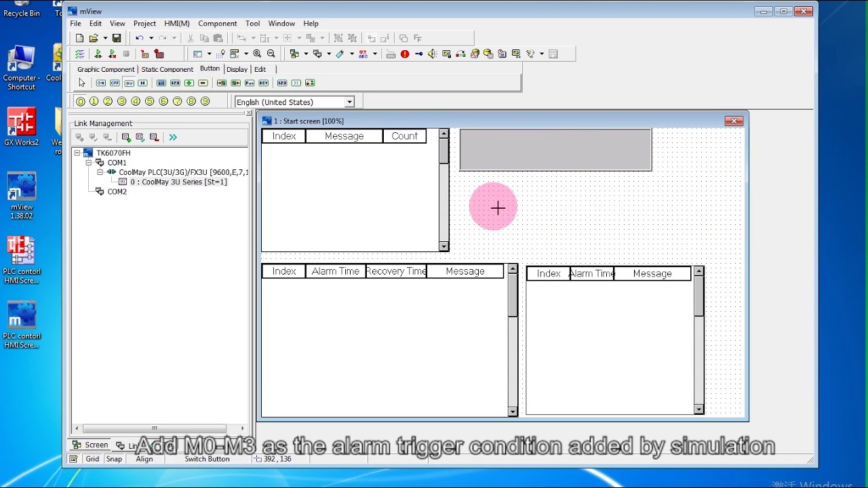Click scrollbar of the Recovery Time alarm table

[513, 340]
